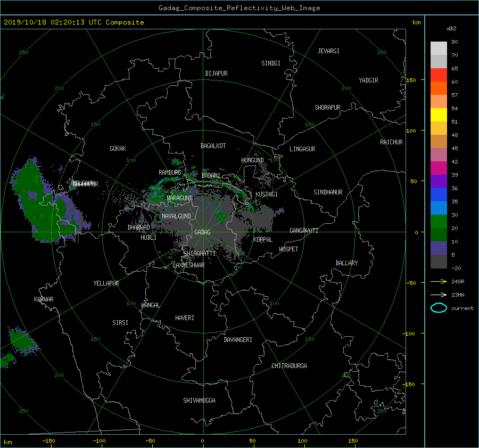Click the NAVALGUND city label

176,216
